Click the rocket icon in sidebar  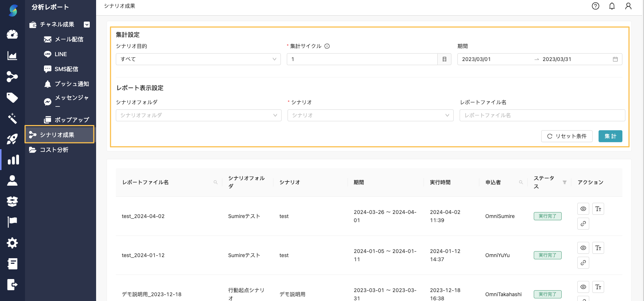pos(12,139)
